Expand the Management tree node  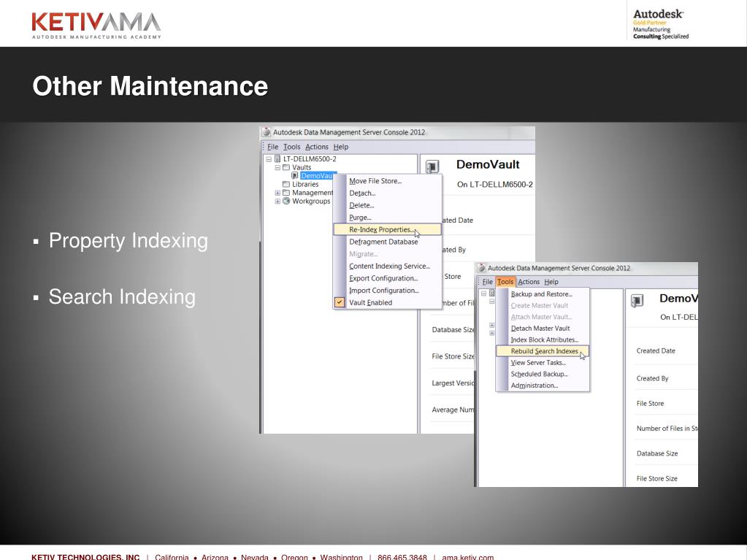pos(277,193)
